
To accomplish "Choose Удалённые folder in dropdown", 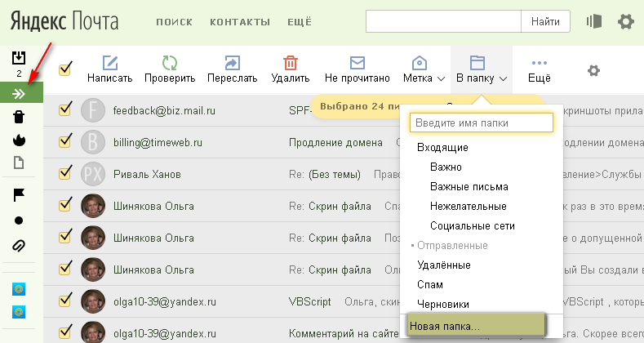I will [443, 265].
